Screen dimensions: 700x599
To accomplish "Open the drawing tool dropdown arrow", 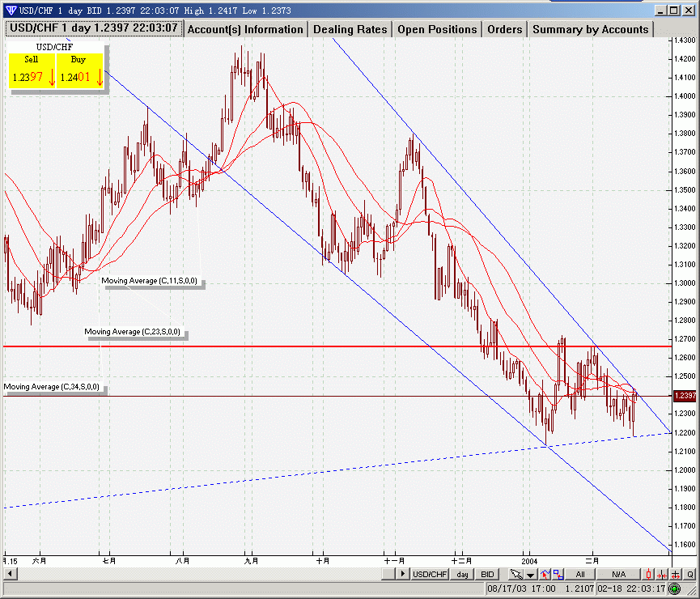I will (531, 574).
